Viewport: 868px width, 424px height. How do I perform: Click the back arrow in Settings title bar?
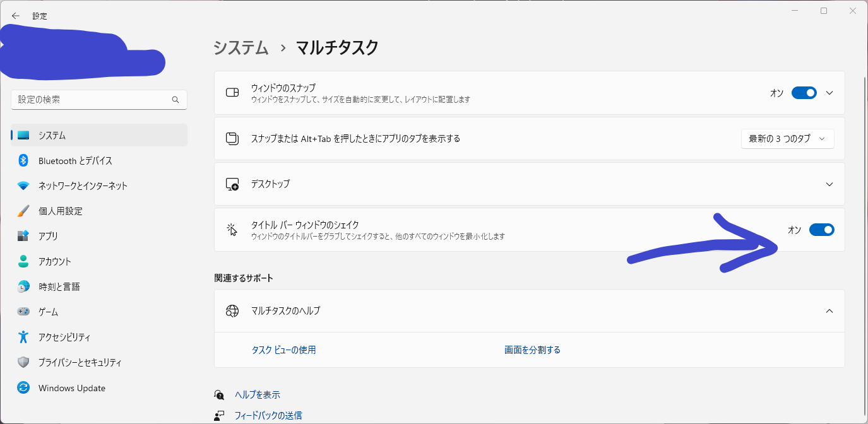(16, 16)
